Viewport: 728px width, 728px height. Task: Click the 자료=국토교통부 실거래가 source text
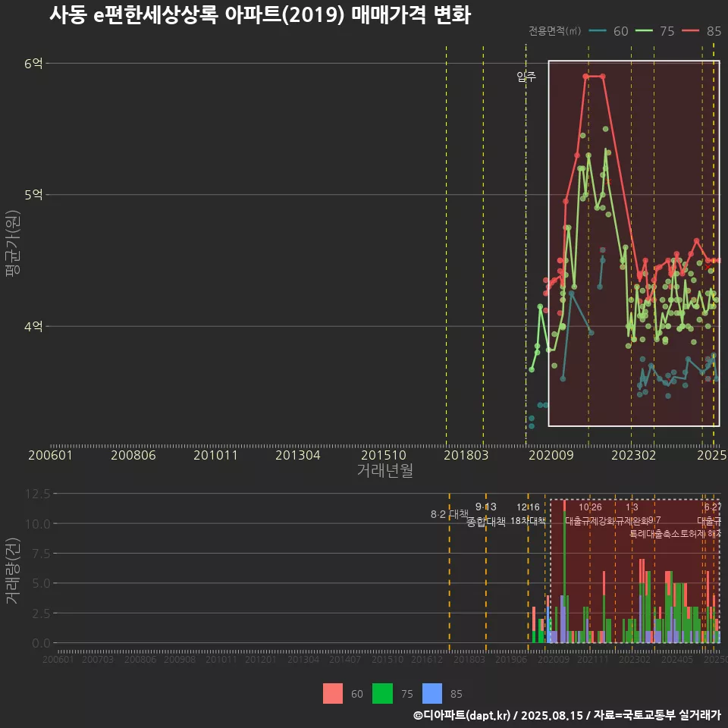(657, 715)
